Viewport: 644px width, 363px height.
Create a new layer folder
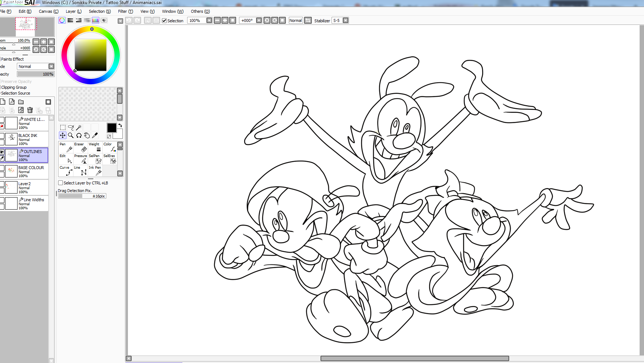(21, 102)
